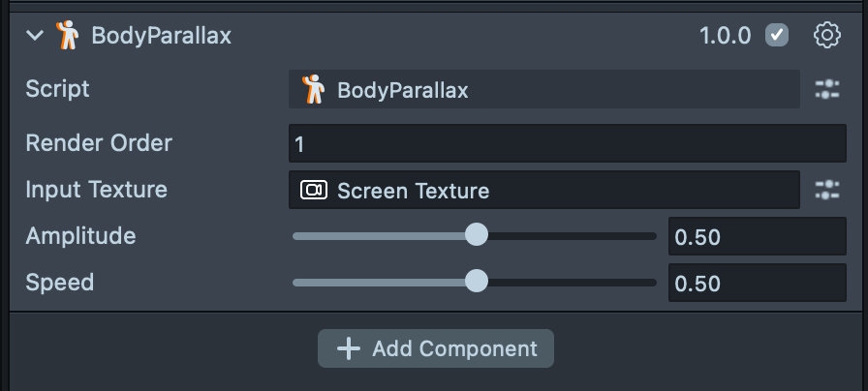The image size is (868, 391).
Task: Click the options icon beside Script field
Action: 826,90
